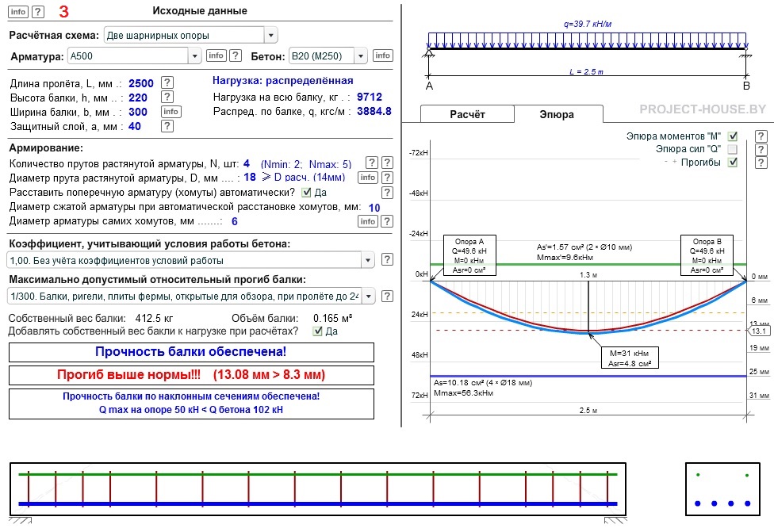Click the "Прогиб выше нормы!!!" warning message

coord(191,375)
